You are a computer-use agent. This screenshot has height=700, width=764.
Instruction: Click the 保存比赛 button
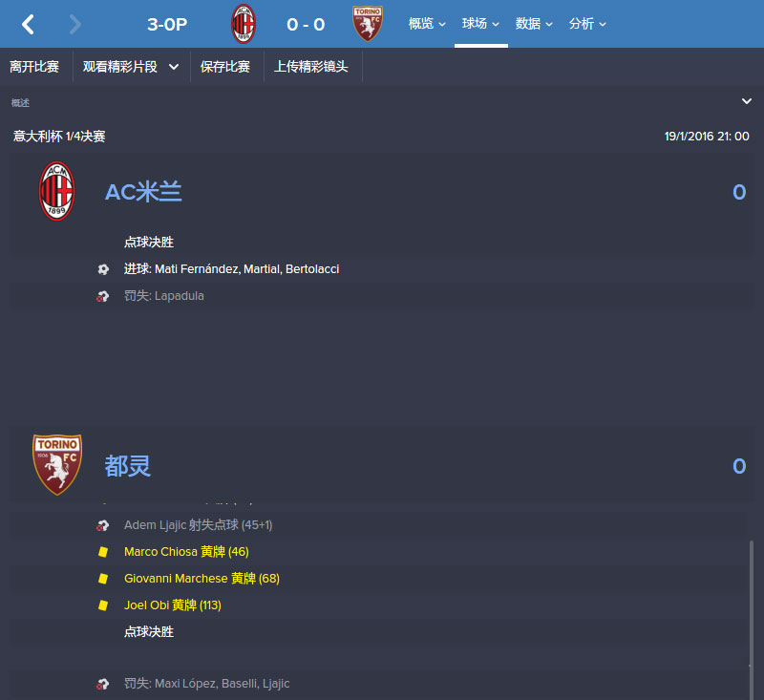point(225,67)
